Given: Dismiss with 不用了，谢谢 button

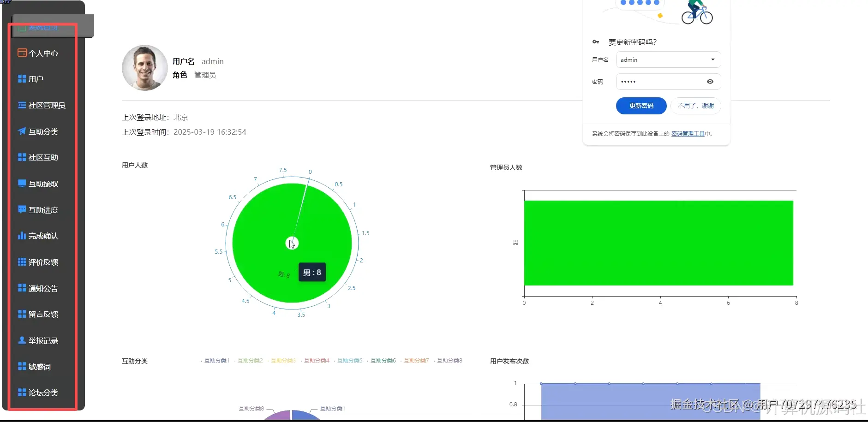Looking at the screenshot, I should tap(696, 106).
